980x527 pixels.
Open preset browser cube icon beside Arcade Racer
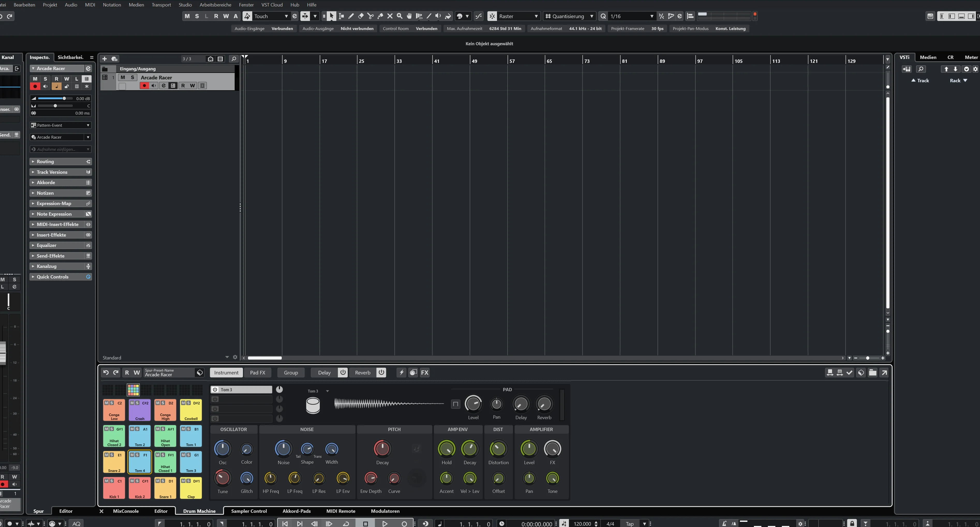click(200, 373)
